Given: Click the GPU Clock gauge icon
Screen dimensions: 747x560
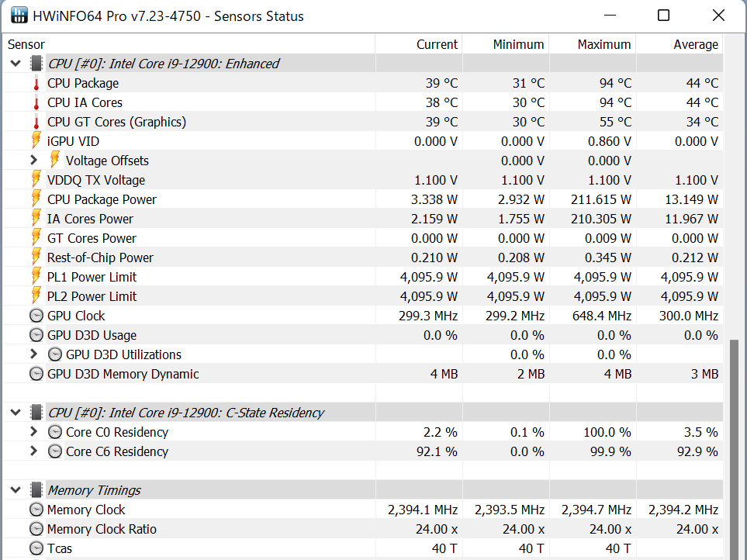Looking at the screenshot, I should (x=36, y=316).
